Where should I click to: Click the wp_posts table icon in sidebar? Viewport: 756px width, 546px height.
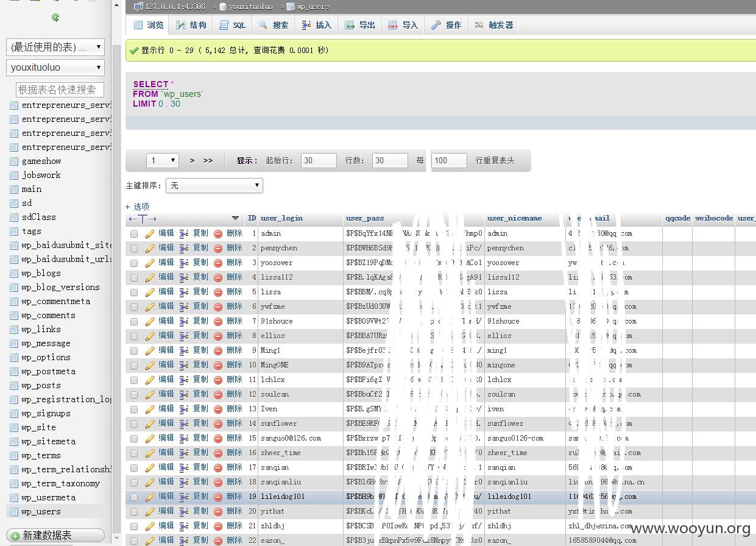pos(14,385)
